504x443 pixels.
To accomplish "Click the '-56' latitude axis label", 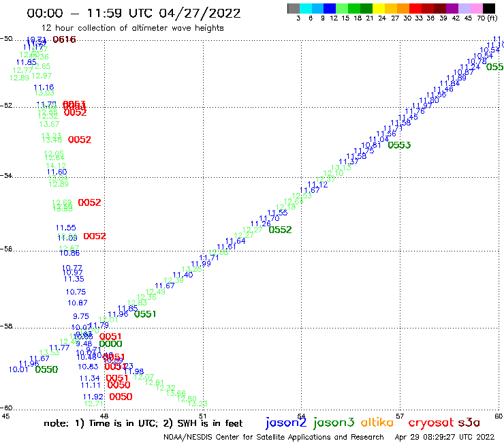I will 5,249.
